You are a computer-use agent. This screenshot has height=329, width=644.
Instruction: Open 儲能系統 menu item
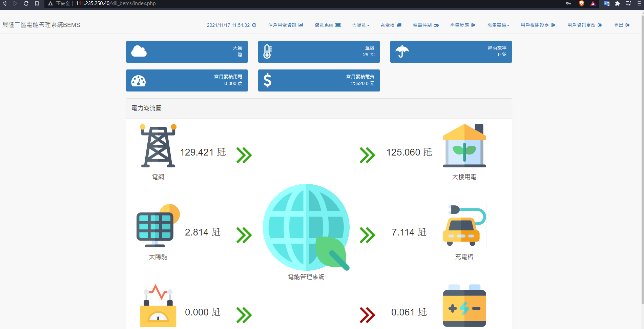pos(328,25)
